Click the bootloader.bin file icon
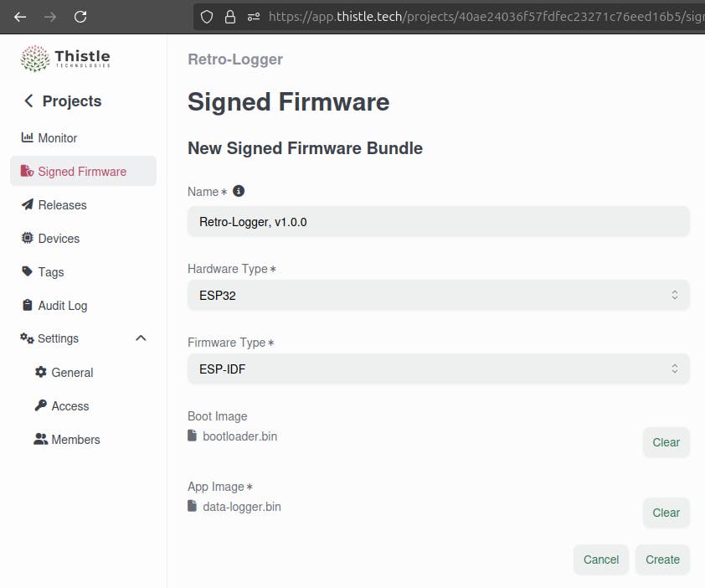 193,436
